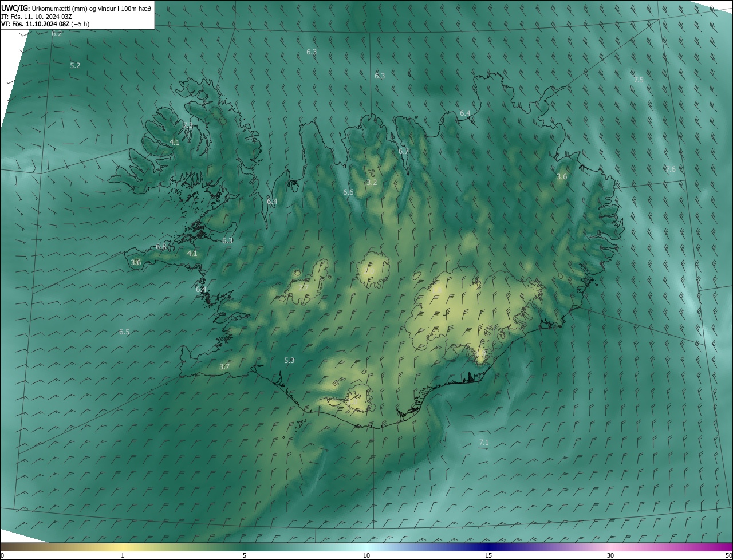Click the 6.6 value label

pyautogui.click(x=348, y=192)
